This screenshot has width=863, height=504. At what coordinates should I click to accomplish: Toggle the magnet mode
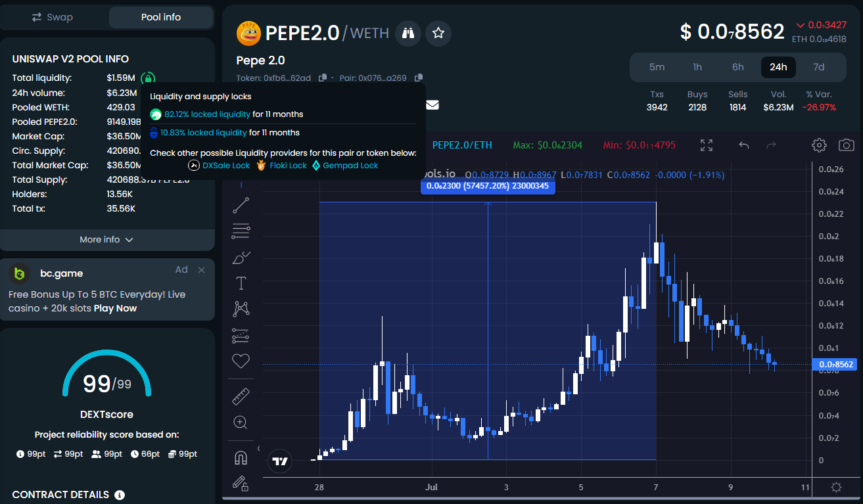point(241,458)
